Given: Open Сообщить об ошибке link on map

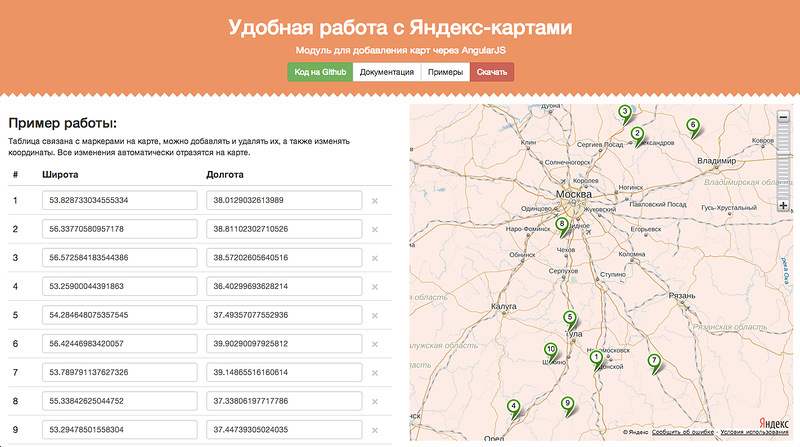Looking at the screenshot, I should click(x=683, y=432).
